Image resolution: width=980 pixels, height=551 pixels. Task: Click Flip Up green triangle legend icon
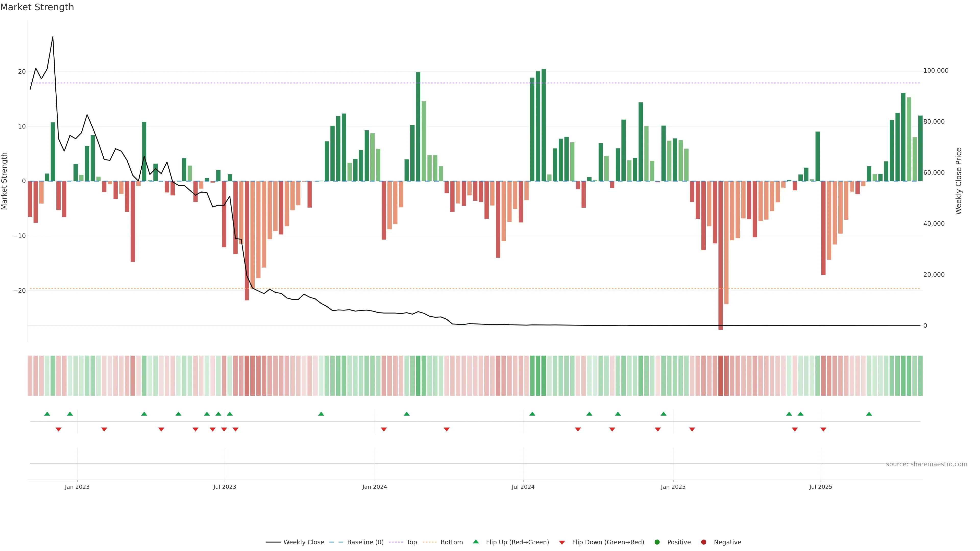pyautogui.click(x=475, y=542)
